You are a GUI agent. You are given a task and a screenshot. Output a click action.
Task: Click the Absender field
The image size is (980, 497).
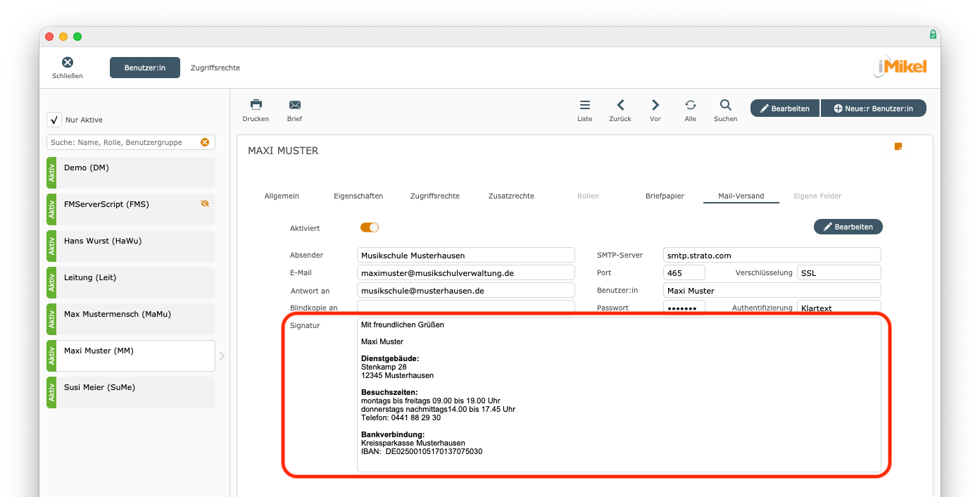click(466, 255)
